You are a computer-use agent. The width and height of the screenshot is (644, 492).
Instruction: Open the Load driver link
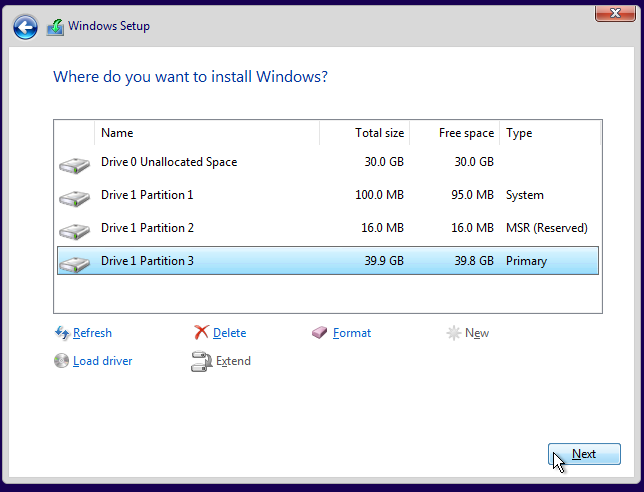point(103,361)
